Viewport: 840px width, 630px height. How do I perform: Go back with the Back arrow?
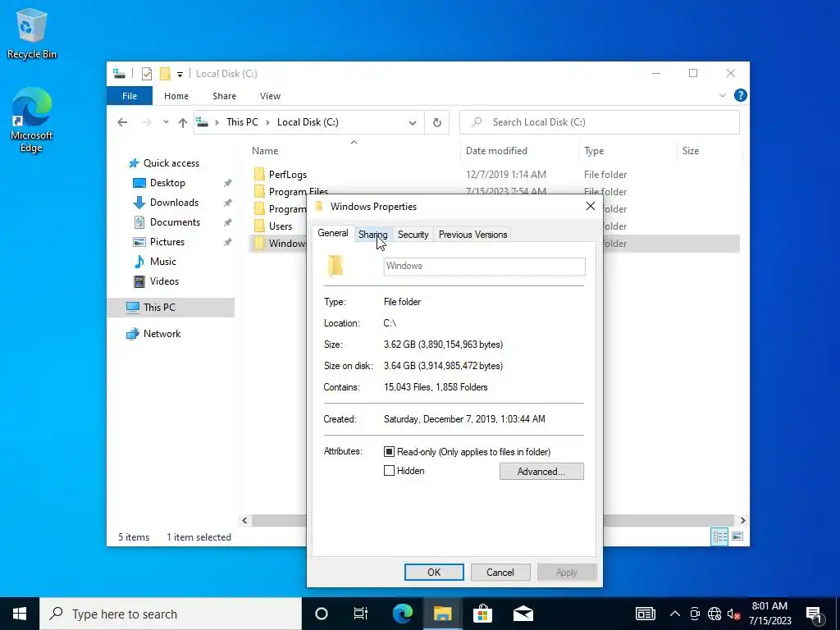click(122, 122)
